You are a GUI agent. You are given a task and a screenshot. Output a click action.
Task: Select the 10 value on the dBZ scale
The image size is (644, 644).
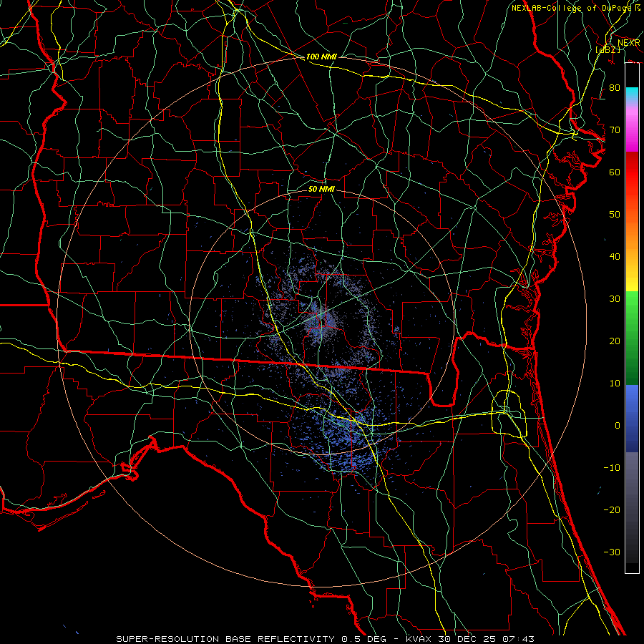tap(615, 384)
